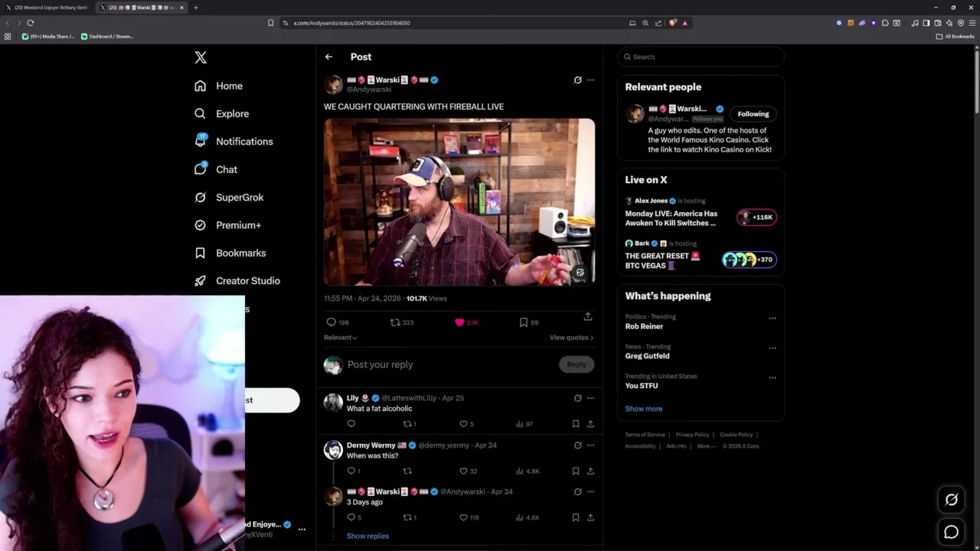Open options for Greg Gutfeld trend

click(773, 348)
